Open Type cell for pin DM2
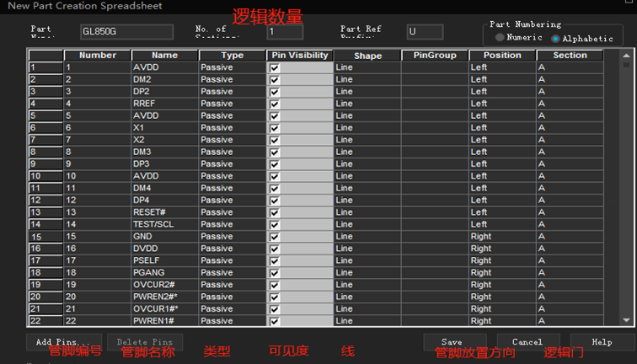 click(232, 79)
